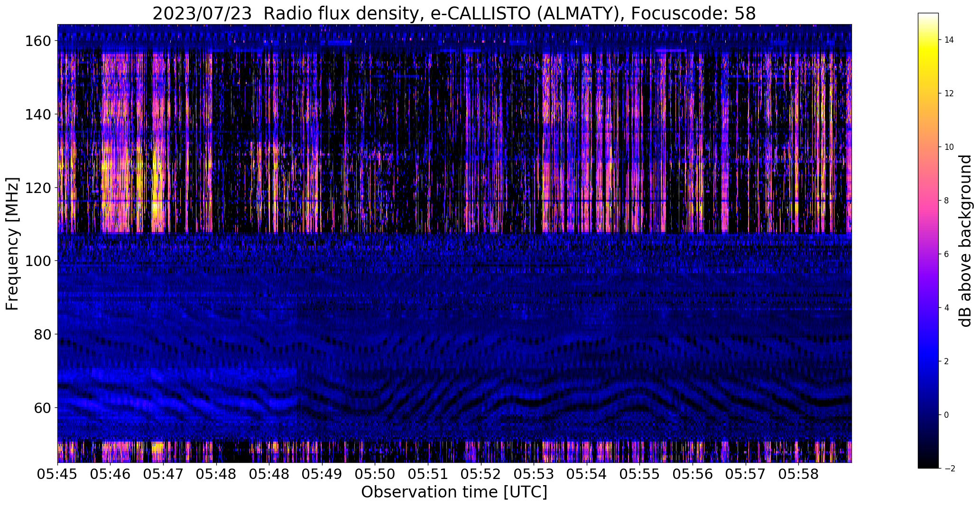Click the bright yellow burst near 05:47 at 115 MHz
Viewport: 980px width, 506px height.
point(157,207)
